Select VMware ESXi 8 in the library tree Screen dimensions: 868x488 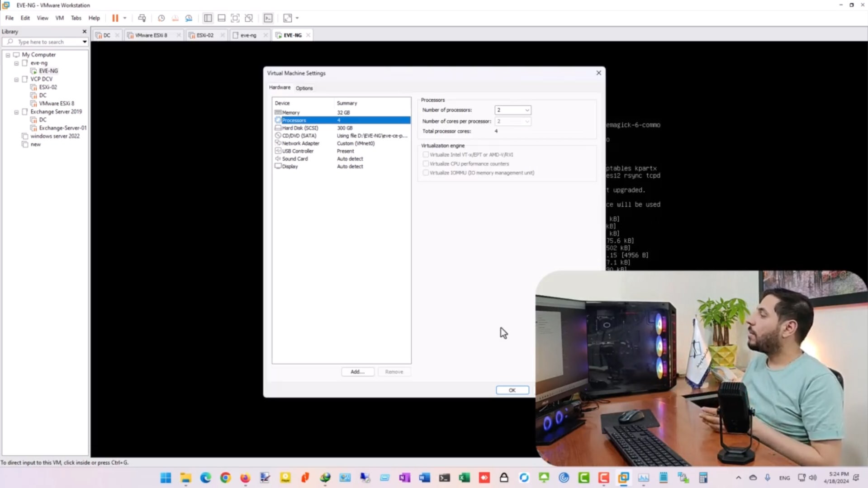point(57,104)
